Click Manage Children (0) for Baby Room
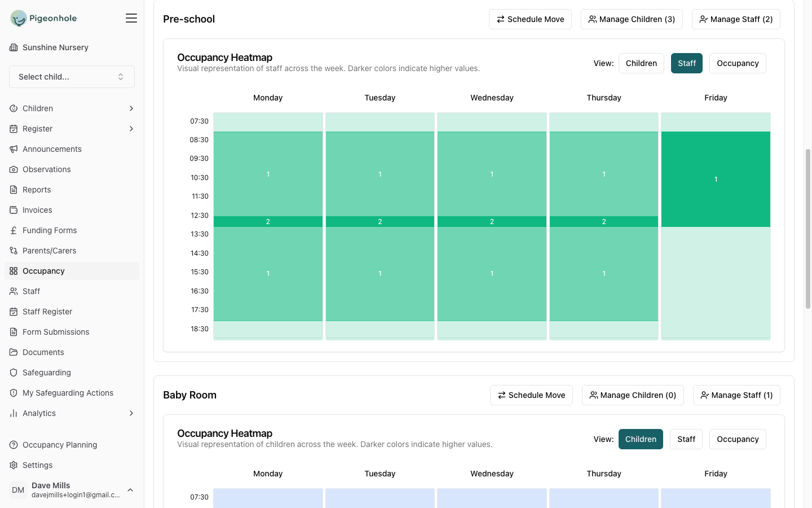Image resolution: width=812 pixels, height=508 pixels. [x=633, y=395]
